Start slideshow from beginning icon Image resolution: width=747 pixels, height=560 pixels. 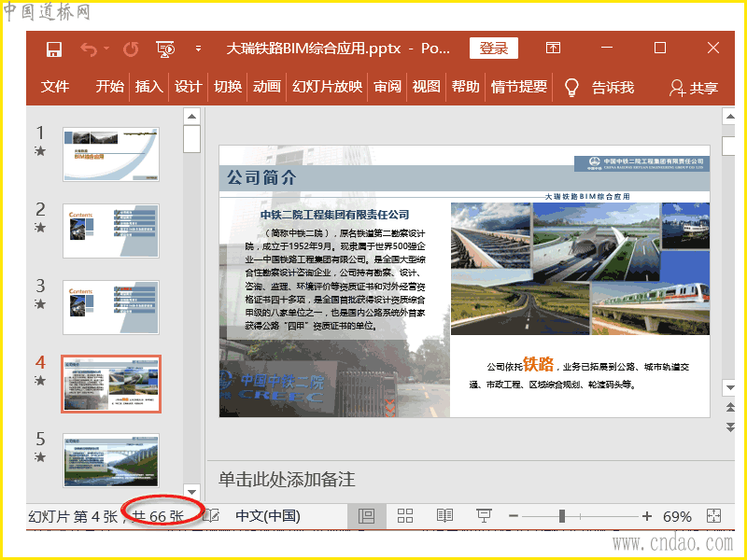165,49
